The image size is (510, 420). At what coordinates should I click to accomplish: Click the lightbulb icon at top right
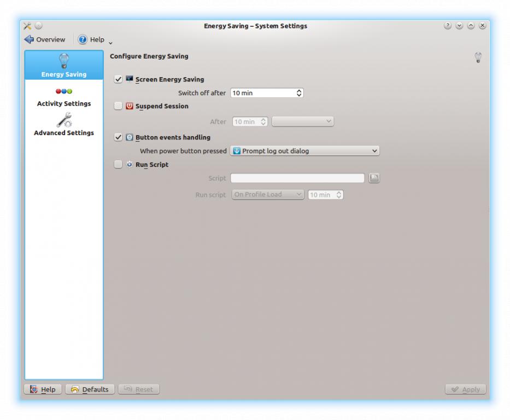478,57
